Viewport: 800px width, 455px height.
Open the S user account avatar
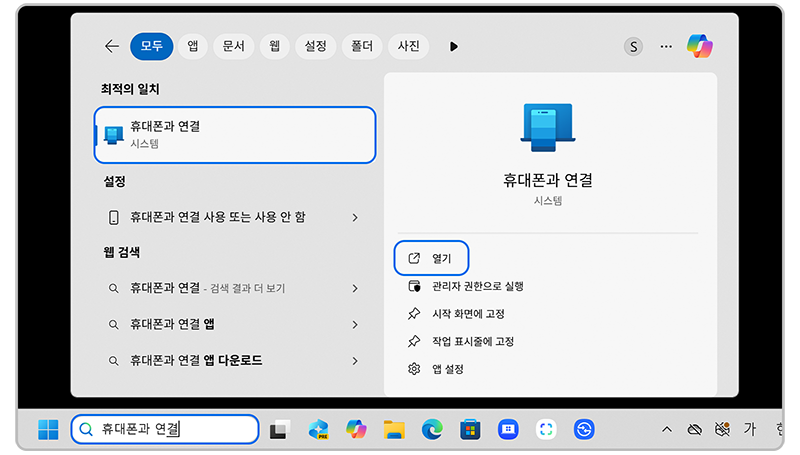coord(633,47)
